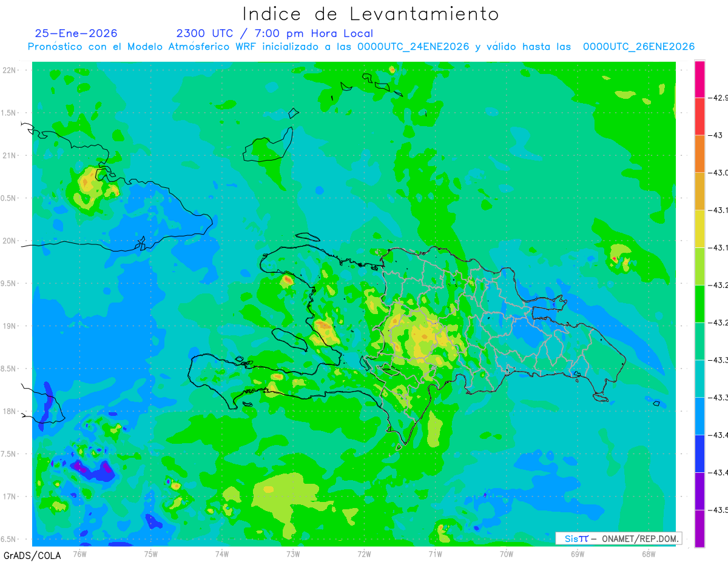
Task: Click the '-42.9' scale label
Action: click(718, 98)
